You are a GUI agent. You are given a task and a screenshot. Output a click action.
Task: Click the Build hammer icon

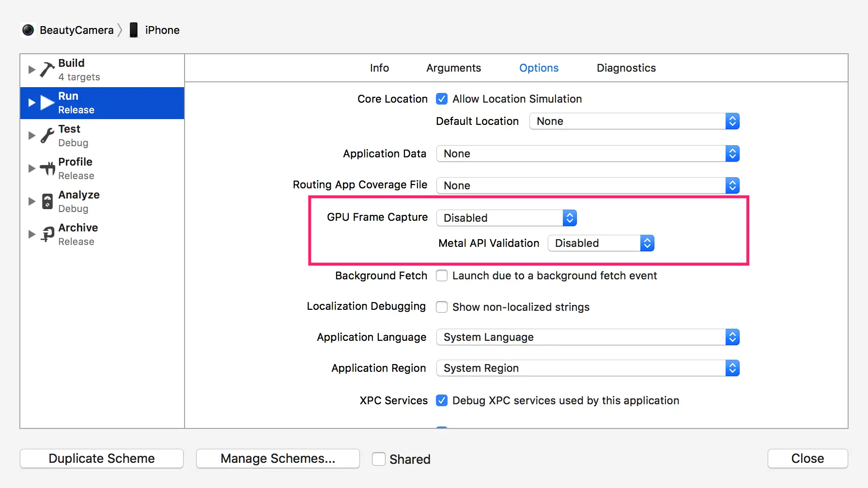tap(47, 70)
